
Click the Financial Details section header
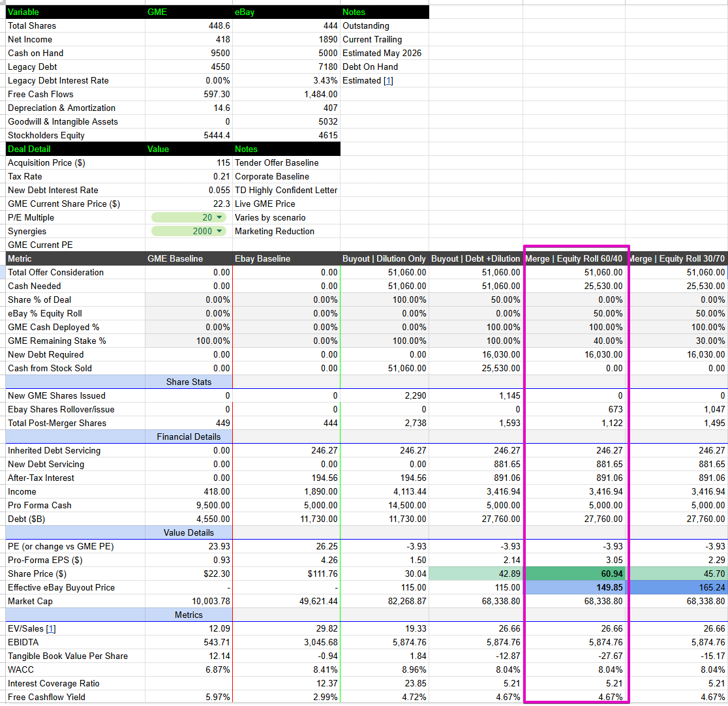coord(189,437)
